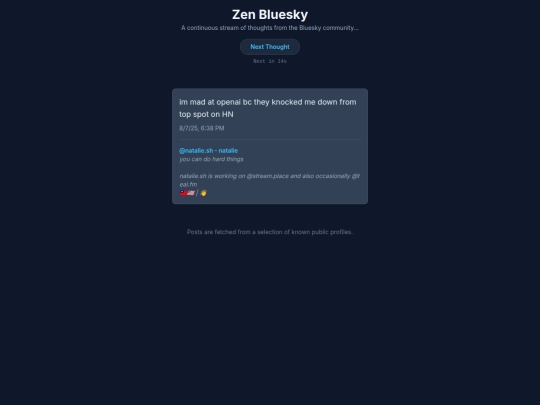Click the divider line under the timestamp
The width and height of the screenshot is (540, 405).
point(270,139)
